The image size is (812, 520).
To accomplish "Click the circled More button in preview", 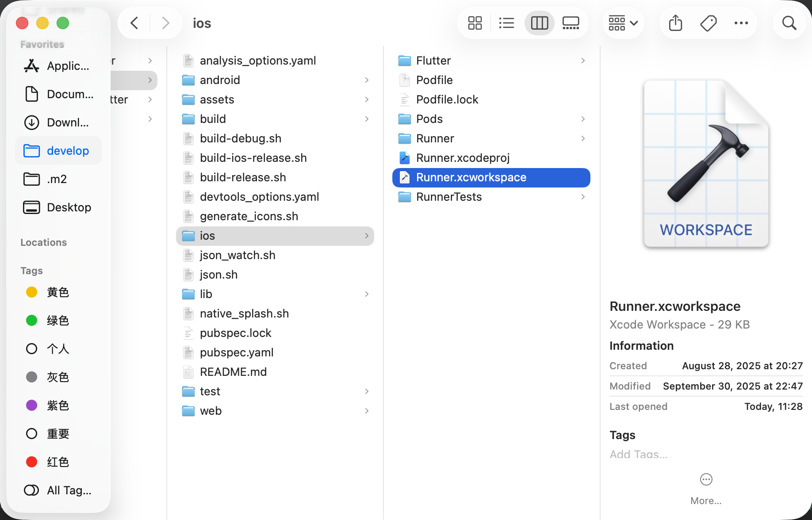I will [x=706, y=479].
